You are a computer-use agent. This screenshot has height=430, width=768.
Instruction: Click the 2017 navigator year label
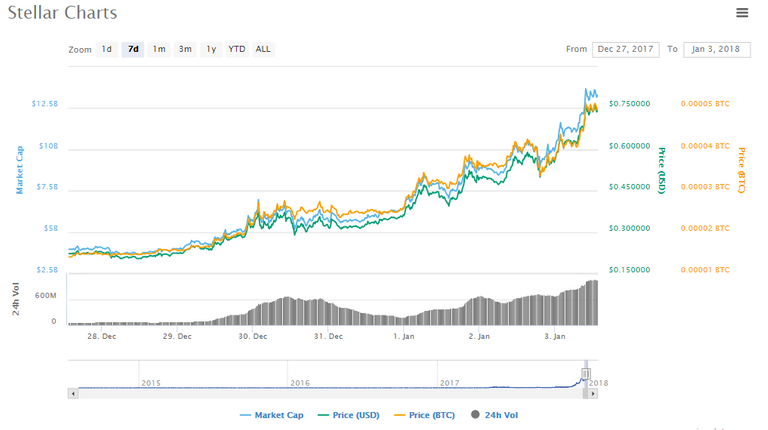point(450,383)
